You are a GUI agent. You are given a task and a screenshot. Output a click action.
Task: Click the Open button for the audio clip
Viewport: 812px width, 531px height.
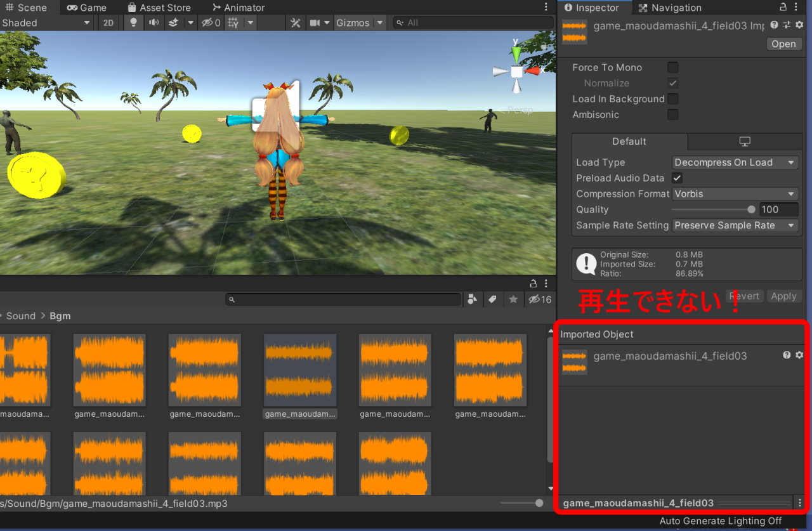pyautogui.click(x=784, y=43)
